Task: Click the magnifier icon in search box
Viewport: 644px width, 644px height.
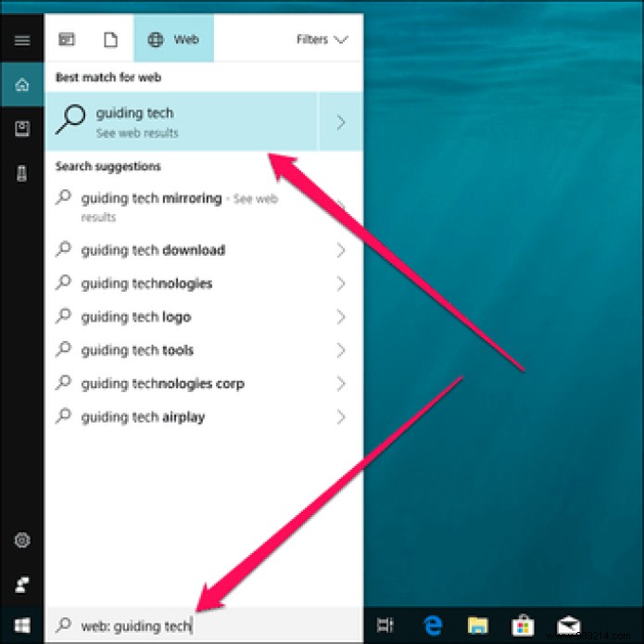Action: [x=63, y=625]
